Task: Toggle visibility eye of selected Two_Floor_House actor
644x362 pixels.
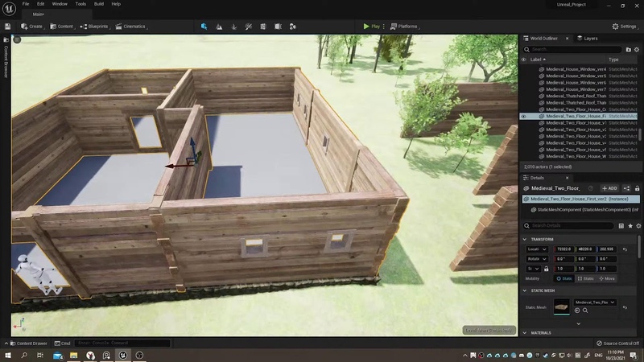Action: pyautogui.click(x=524, y=116)
